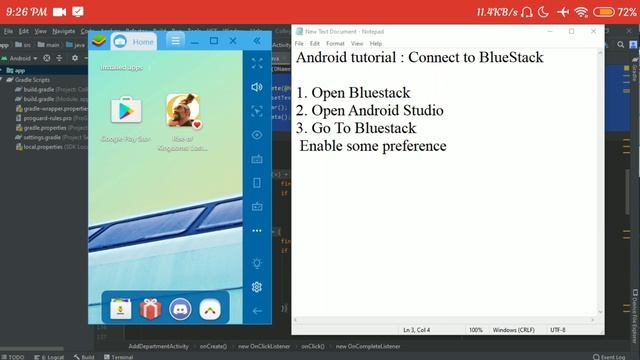This screenshot has width=640, height=360.
Task: Collapse the BlueStacks side toolbar with the double-arrow
Action: 257,41
